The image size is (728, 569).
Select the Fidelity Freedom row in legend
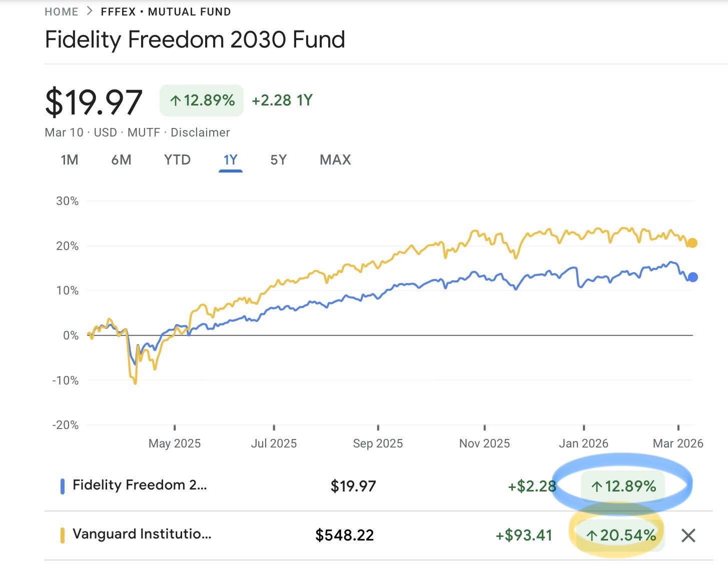[140, 484]
